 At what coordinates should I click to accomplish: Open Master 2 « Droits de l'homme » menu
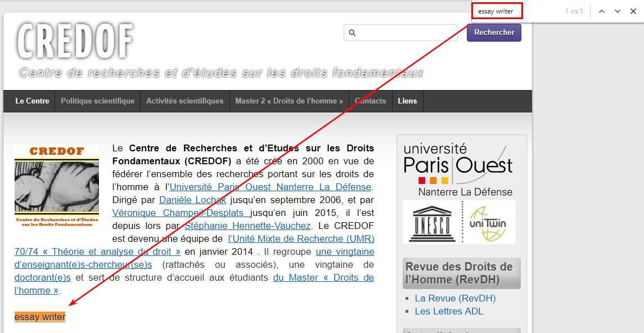(x=289, y=101)
